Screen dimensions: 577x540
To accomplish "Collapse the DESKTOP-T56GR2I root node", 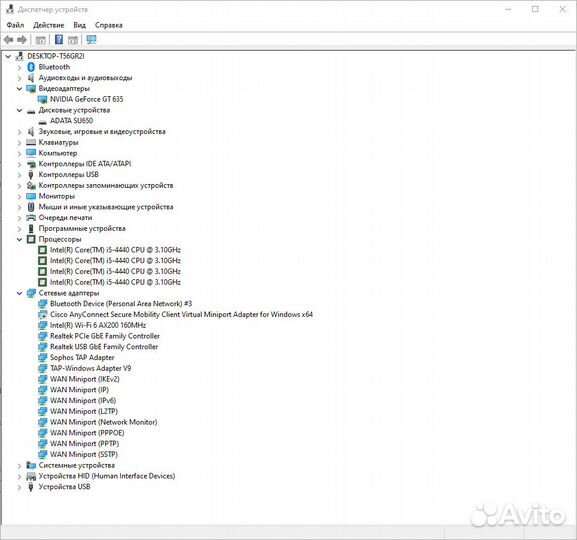I will coord(8,56).
